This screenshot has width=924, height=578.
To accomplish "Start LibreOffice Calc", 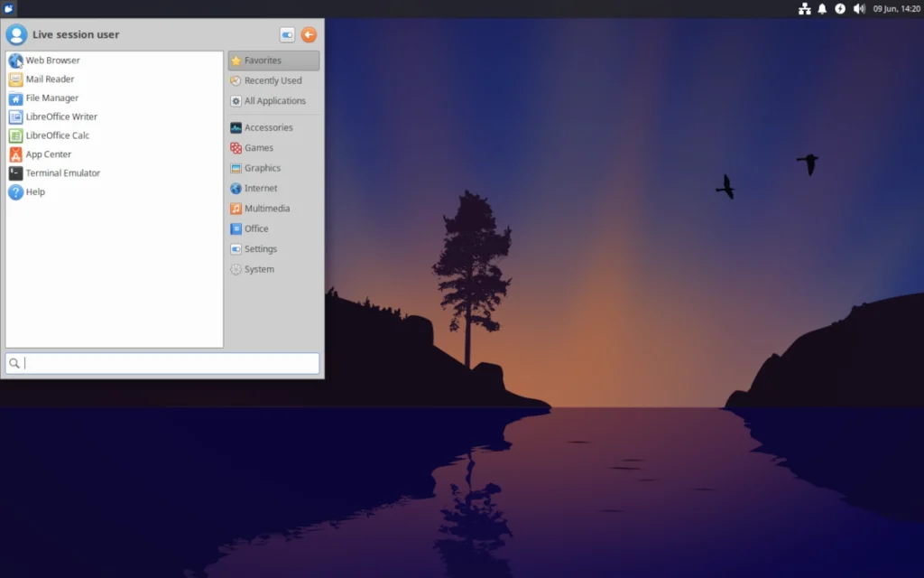I will pyautogui.click(x=115, y=135).
